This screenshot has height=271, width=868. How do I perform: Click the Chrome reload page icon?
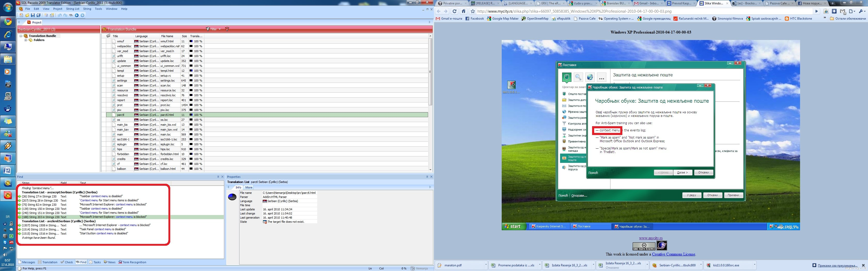click(454, 11)
